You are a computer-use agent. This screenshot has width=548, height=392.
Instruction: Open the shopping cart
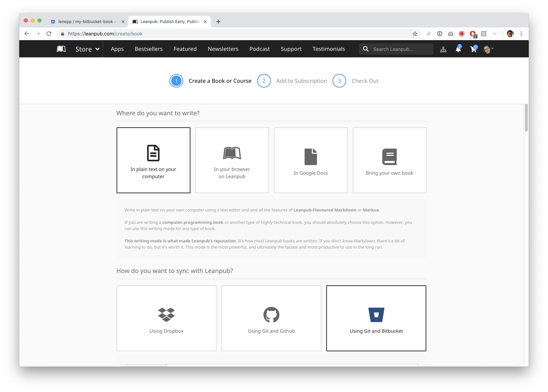tap(473, 49)
